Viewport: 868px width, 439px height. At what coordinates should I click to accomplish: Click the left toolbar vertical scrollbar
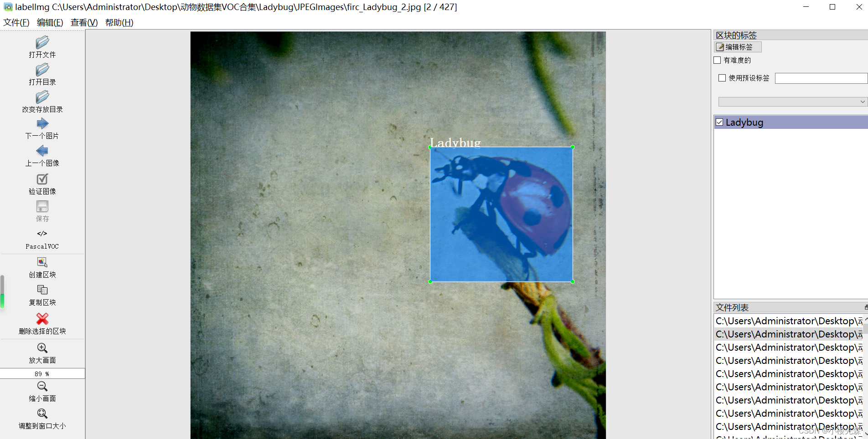2,291
